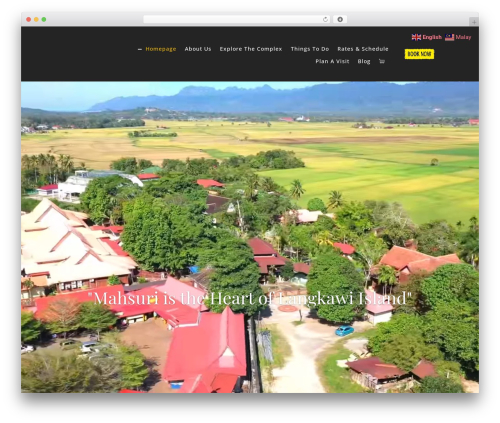Click the Mahsuri hero headline text

(x=250, y=298)
